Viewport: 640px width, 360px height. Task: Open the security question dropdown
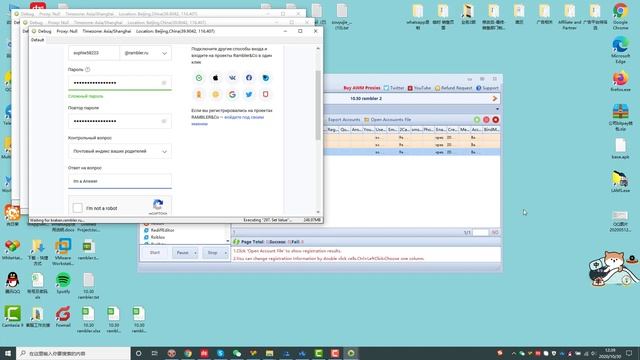[x=120, y=151]
